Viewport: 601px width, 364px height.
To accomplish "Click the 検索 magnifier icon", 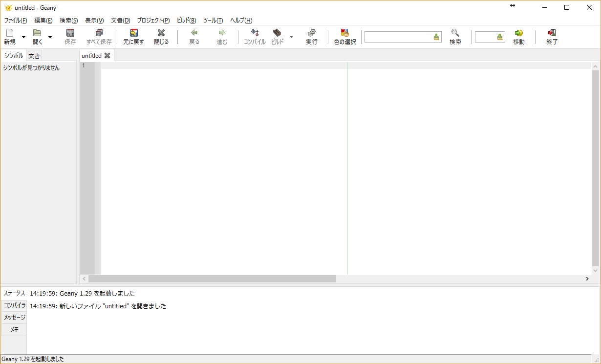I will pyautogui.click(x=455, y=33).
